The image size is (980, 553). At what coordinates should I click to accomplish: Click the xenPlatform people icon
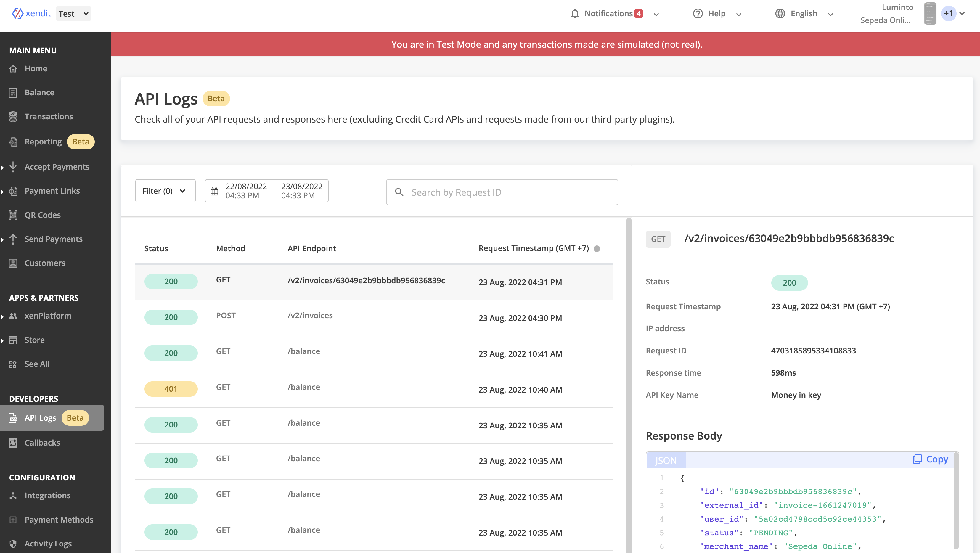point(13,316)
